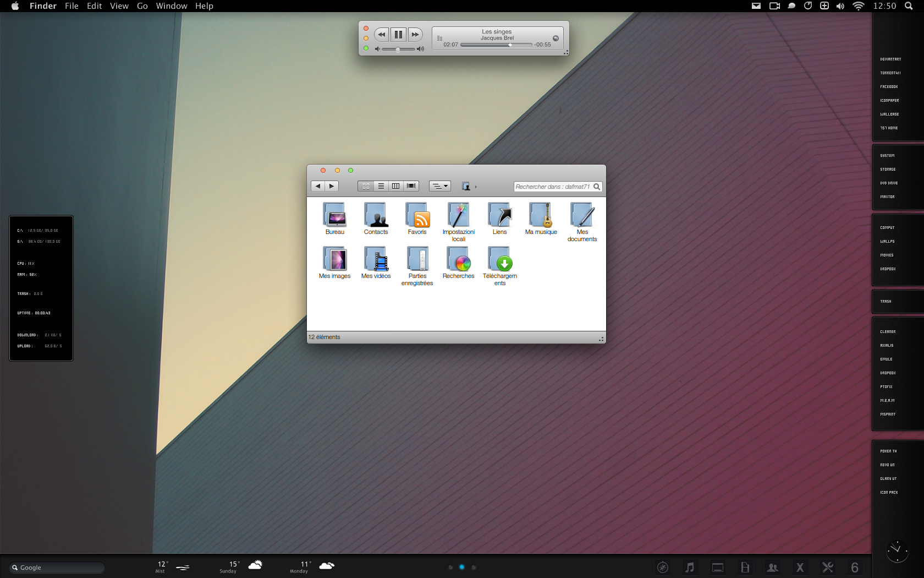924x578 pixels.
Task: Click the X icon in the dock
Action: pyautogui.click(x=800, y=568)
